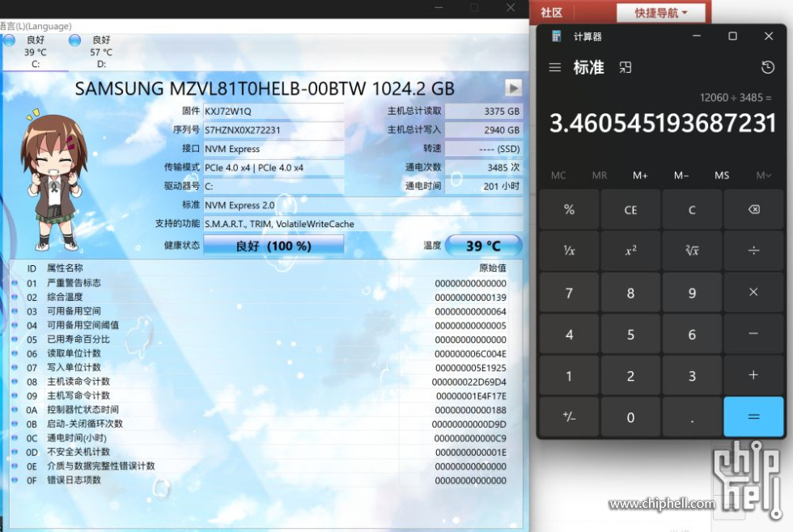This screenshot has height=532, width=793.
Task: Click the next disk arrow button
Action: (513, 88)
